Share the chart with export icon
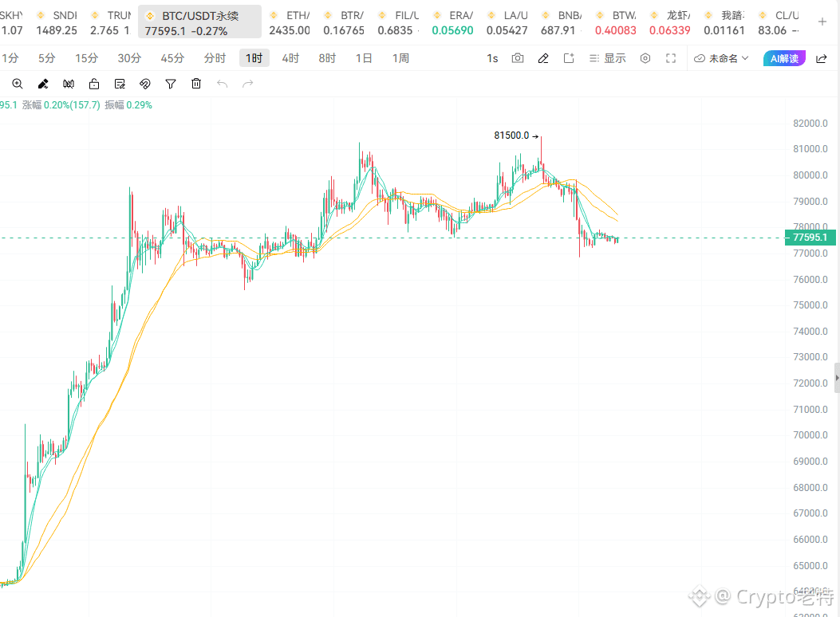This screenshot has height=617, width=840. point(821,58)
